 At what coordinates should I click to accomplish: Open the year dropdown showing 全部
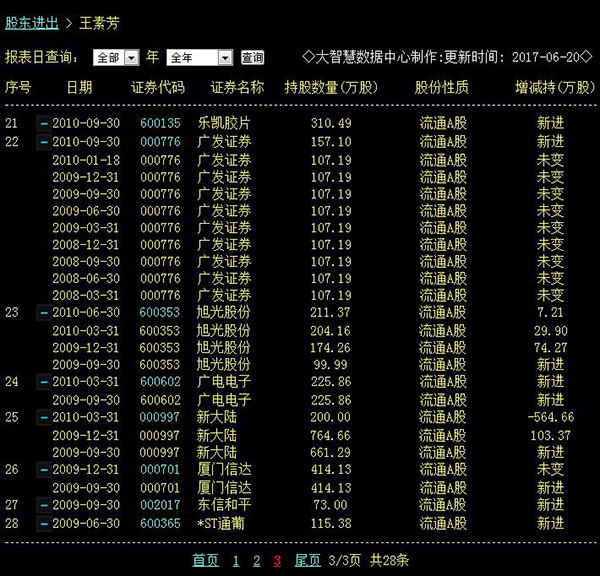116,57
